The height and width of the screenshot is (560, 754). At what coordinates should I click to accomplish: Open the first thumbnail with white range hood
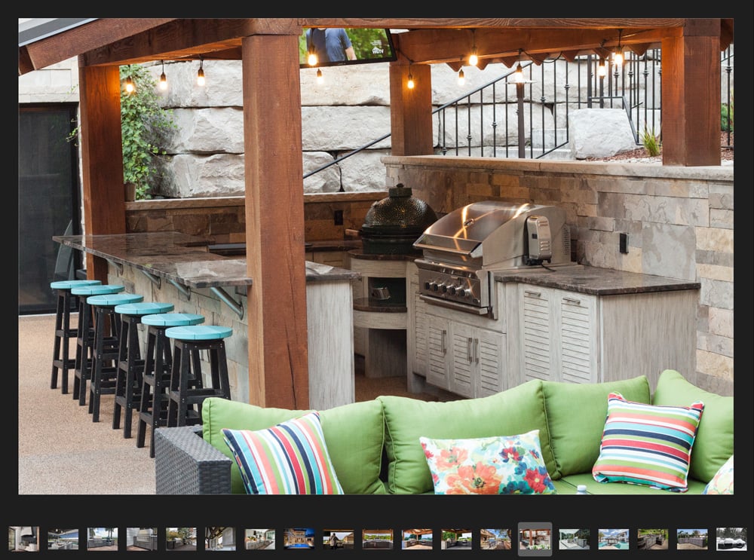pos(23,538)
